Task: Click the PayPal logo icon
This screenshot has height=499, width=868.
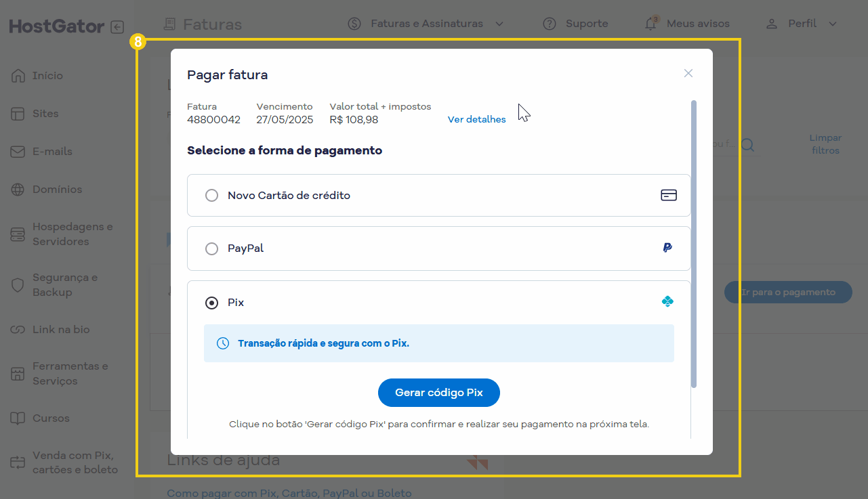Action: coord(667,248)
